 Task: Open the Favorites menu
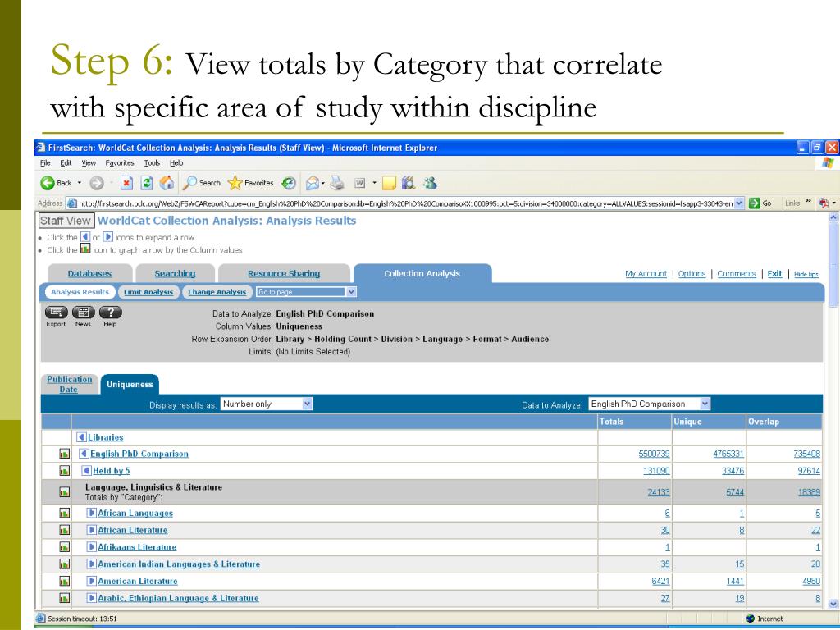pos(120,163)
